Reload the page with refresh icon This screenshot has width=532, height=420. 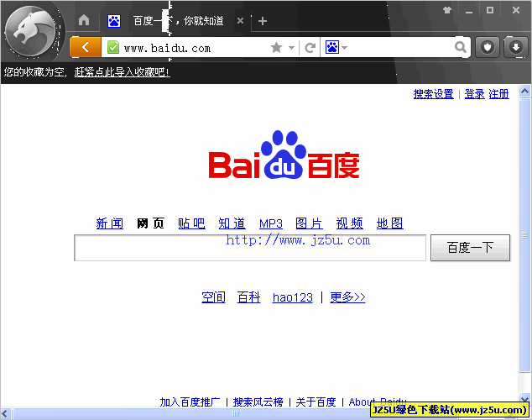[x=310, y=48]
